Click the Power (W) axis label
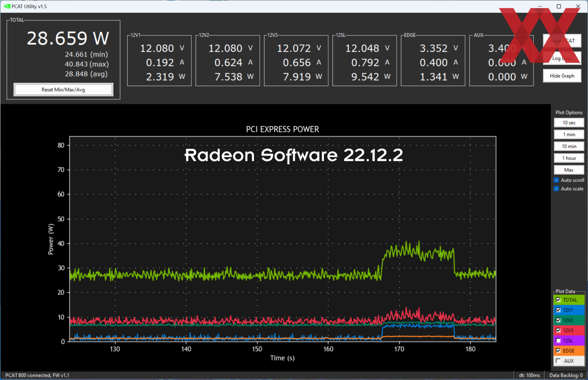Viewport: 588px width, 380px height. tap(51, 239)
